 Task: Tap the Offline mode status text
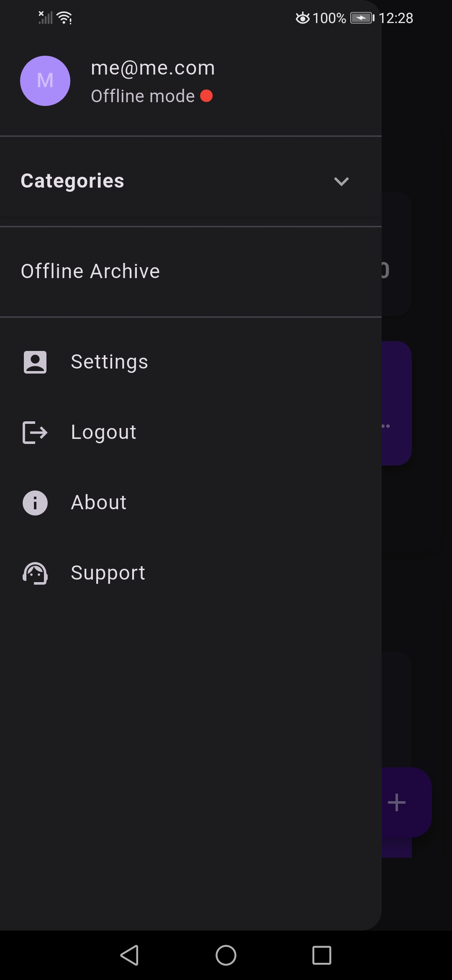coord(143,96)
